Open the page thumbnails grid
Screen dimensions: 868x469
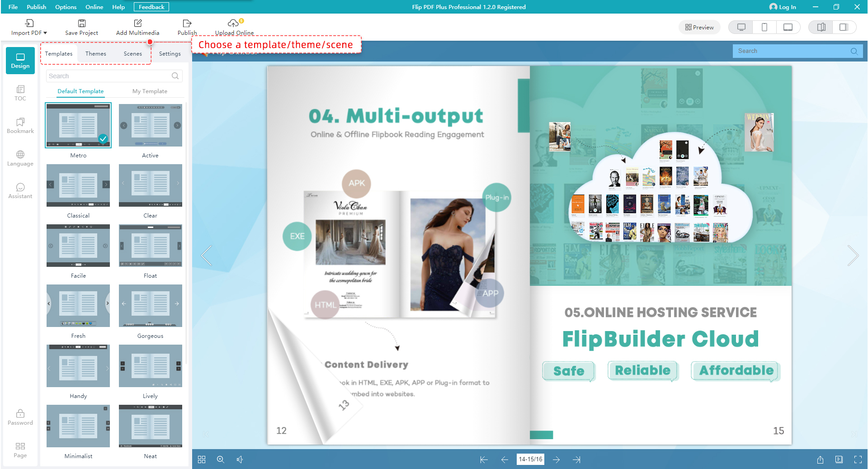202,460
